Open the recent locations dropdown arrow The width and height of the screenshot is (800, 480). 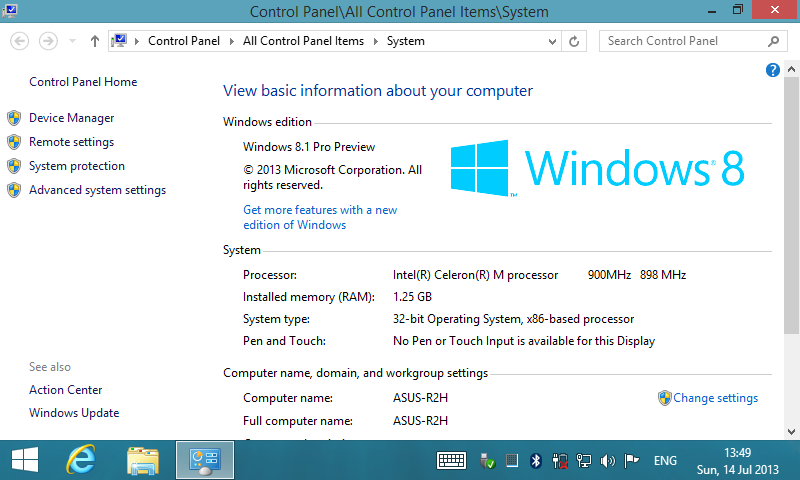click(72, 41)
